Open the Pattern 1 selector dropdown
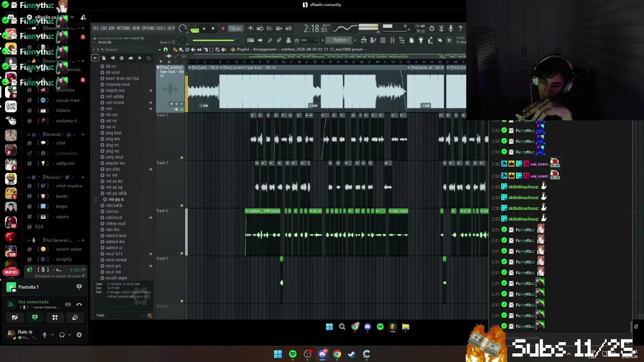The width and height of the screenshot is (644, 362). pyautogui.click(x=342, y=40)
